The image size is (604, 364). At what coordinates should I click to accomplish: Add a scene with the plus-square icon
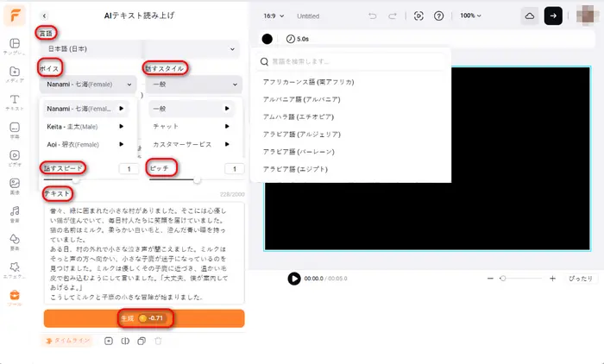coord(109,341)
